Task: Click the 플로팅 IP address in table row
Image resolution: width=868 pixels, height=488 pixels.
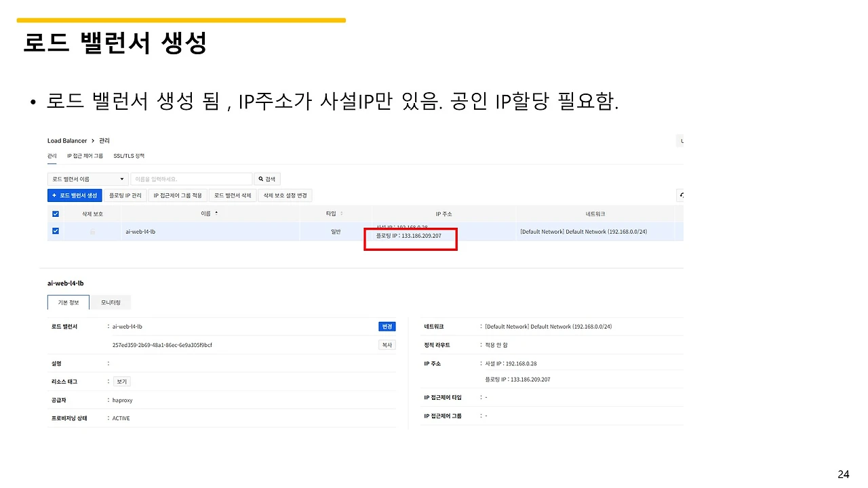Action: coord(409,236)
